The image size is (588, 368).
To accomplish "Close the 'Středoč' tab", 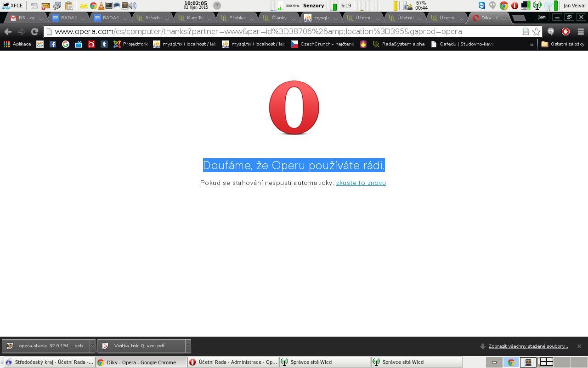I will [x=167, y=18].
